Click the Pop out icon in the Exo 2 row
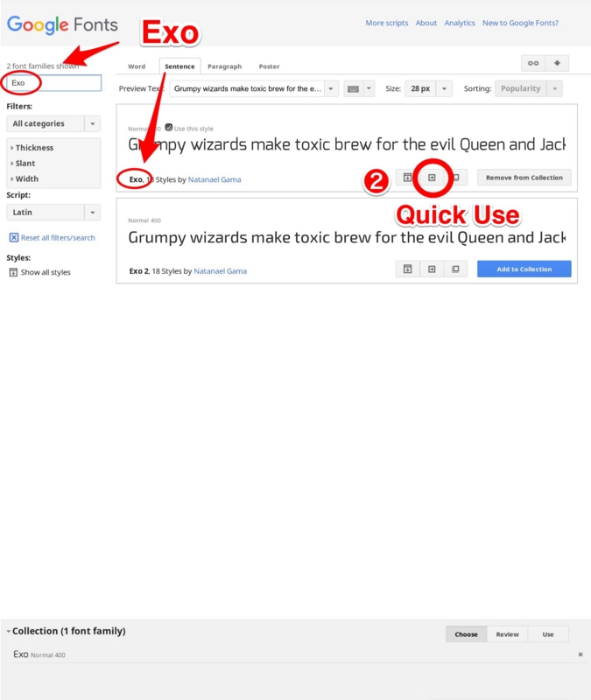 click(455, 269)
